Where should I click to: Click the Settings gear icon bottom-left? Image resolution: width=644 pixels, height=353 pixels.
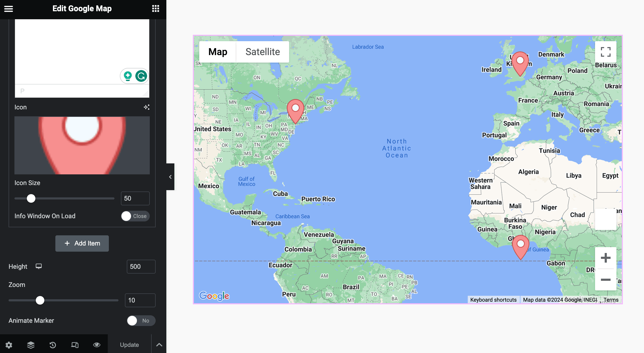point(9,345)
